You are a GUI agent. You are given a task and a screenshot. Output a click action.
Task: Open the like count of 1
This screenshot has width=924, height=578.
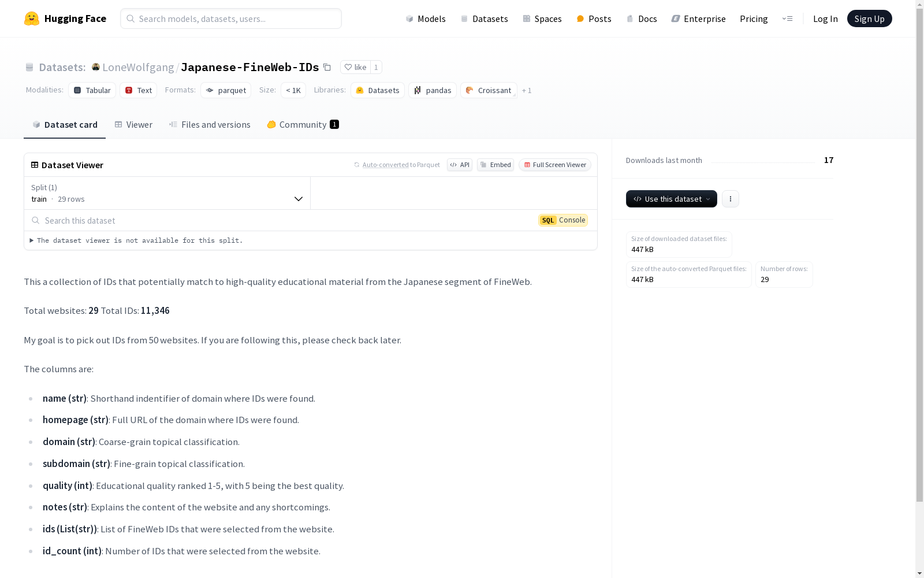point(376,67)
